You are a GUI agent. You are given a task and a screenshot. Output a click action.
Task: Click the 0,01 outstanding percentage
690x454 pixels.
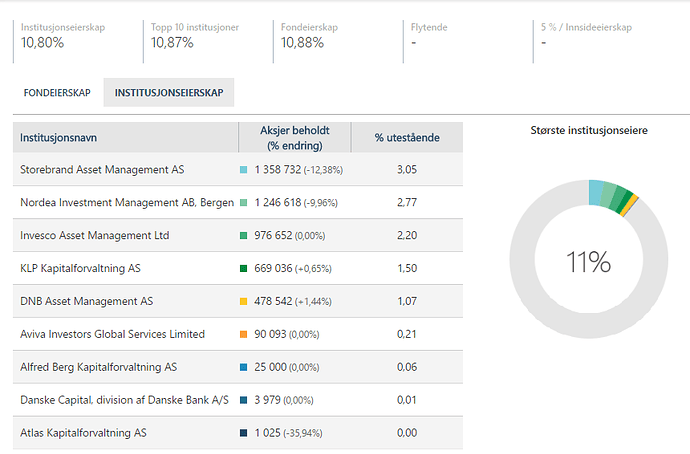pos(407,400)
